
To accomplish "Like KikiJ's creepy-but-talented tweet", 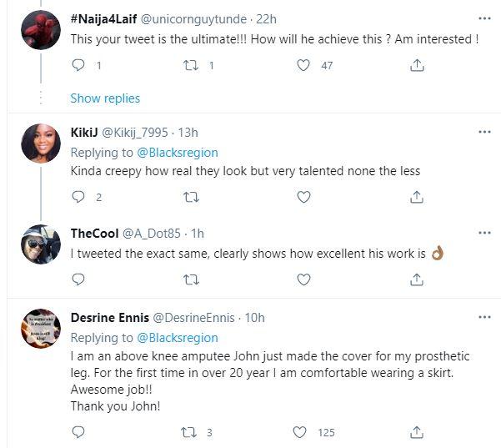I will pos(304,197).
